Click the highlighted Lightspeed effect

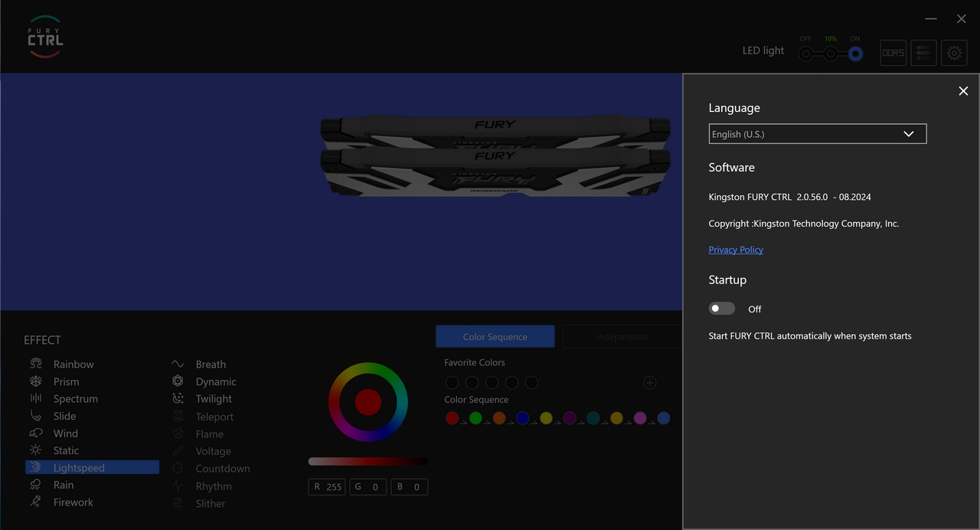(x=92, y=467)
